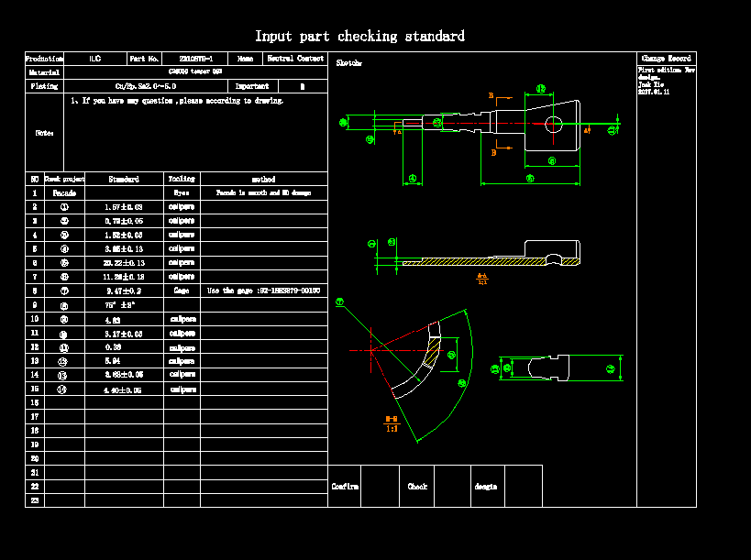Click the 'Confirm' signature cell

[345, 487]
